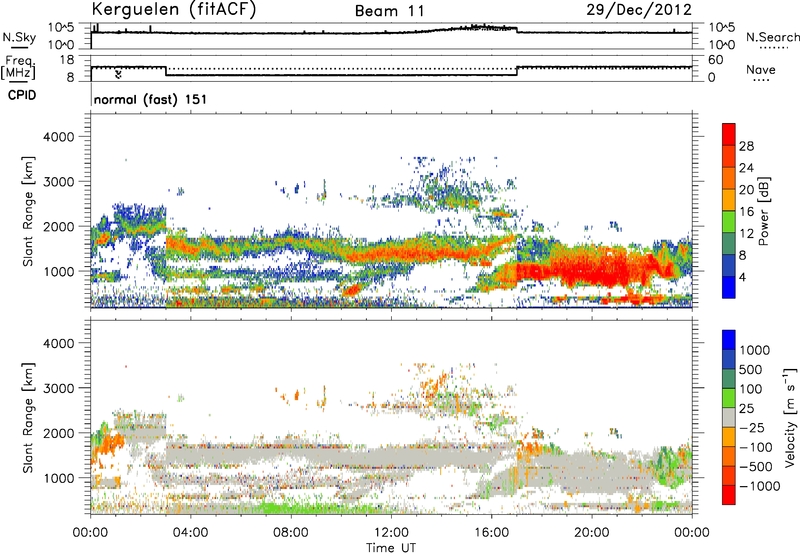Click the frequency step-down trace near 03:00

coord(166,71)
